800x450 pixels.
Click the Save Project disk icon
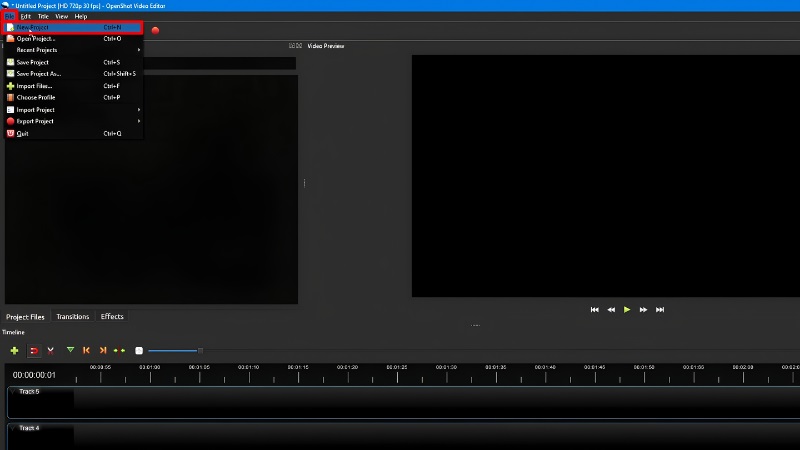click(10, 62)
